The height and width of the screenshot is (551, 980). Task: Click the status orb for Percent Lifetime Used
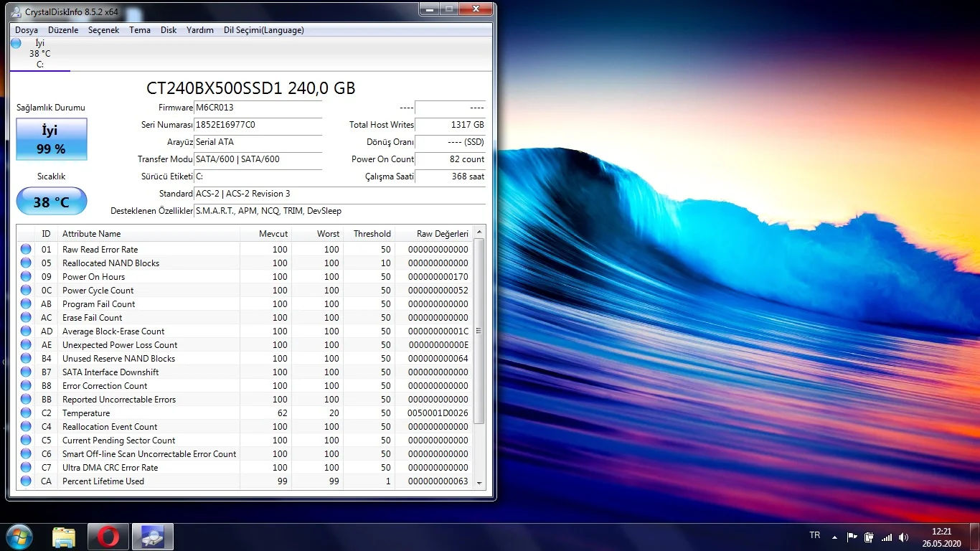[x=26, y=481]
